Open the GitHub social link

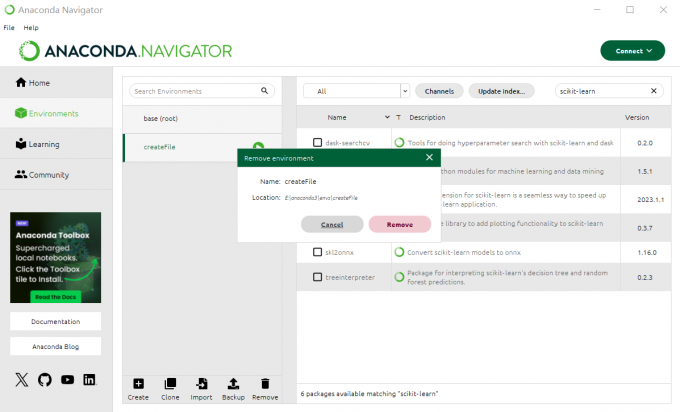(x=45, y=380)
